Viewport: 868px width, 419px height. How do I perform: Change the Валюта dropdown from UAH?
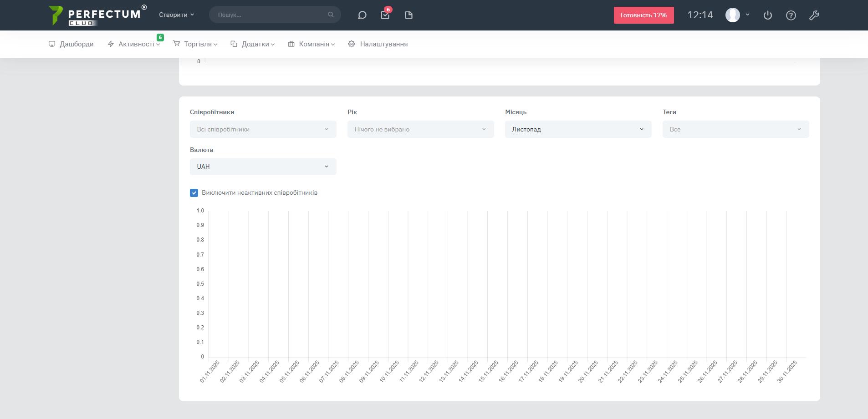(x=263, y=167)
